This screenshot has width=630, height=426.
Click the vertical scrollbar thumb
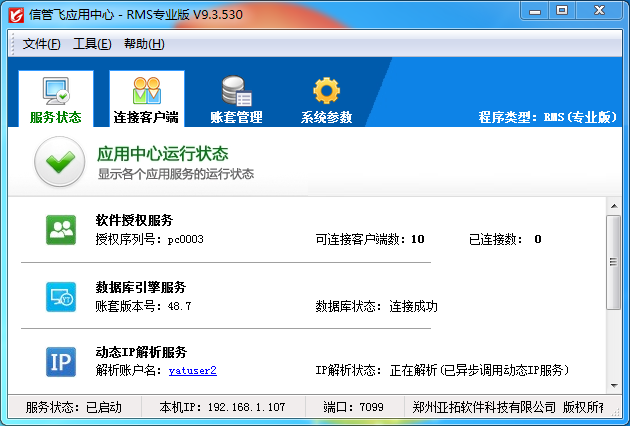[613, 262]
